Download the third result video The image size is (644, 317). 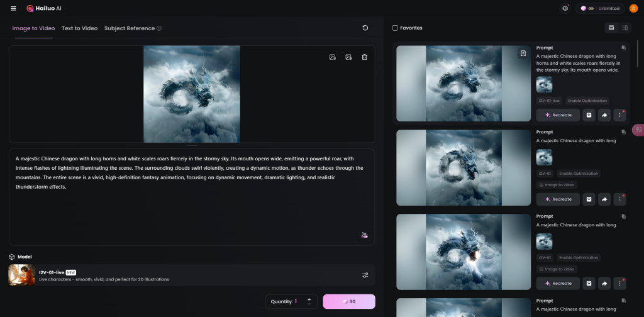589,283
